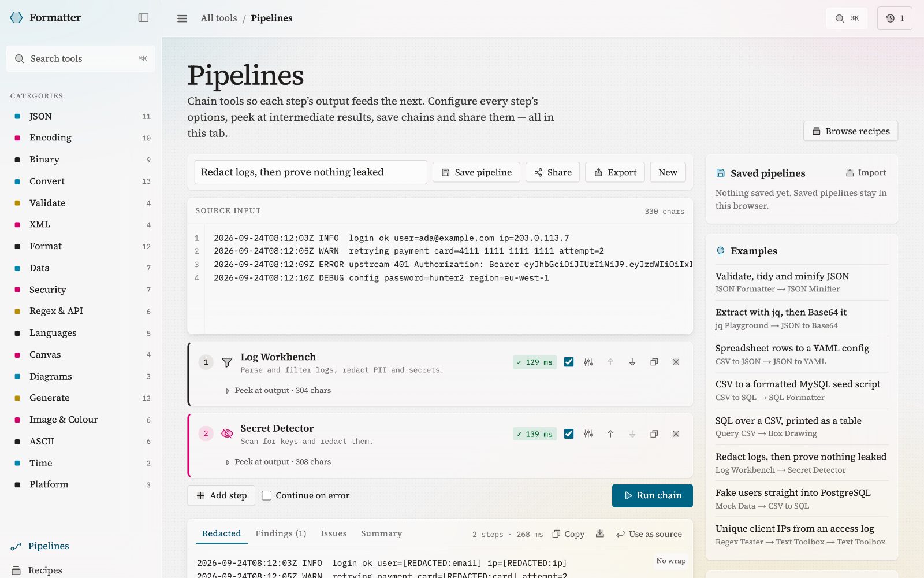Click the New pipeline button
The image size is (924, 578).
[x=668, y=172]
